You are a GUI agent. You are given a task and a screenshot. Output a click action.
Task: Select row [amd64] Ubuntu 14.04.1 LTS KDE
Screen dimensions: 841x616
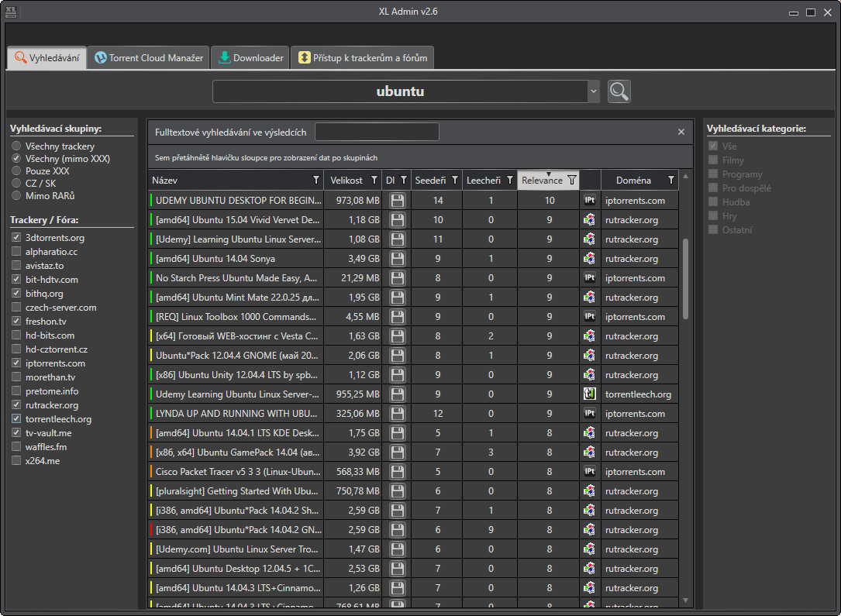pos(414,432)
